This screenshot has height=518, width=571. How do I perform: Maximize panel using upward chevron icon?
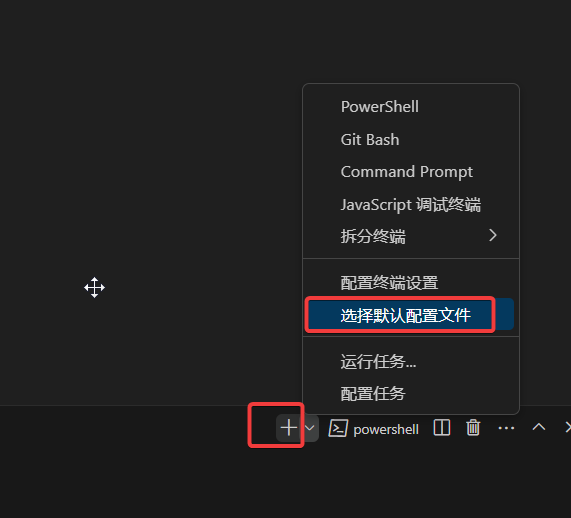point(539,427)
